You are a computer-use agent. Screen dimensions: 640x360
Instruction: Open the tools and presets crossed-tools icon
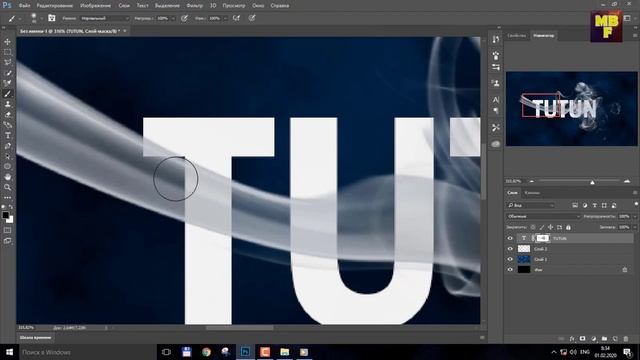[496, 128]
